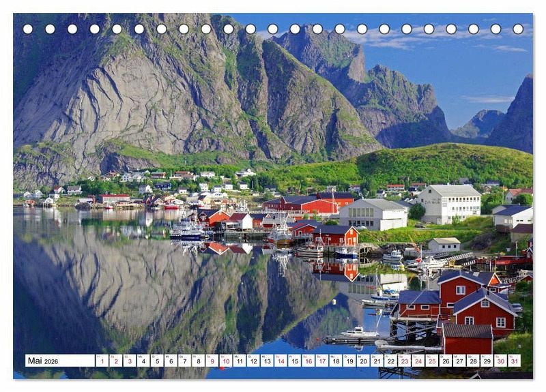Select day 14 in the calendar strip

(281, 361)
